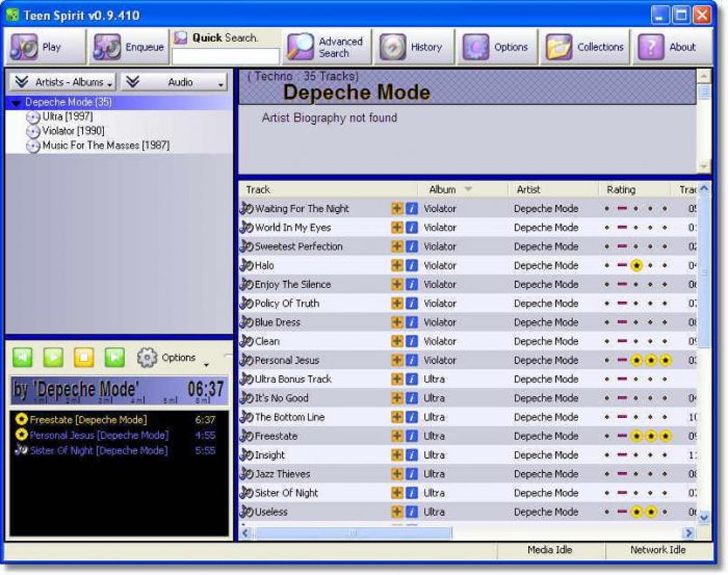Click the horizontal scrollbar left arrow
This screenshot has width=728, height=575.
(245, 533)
